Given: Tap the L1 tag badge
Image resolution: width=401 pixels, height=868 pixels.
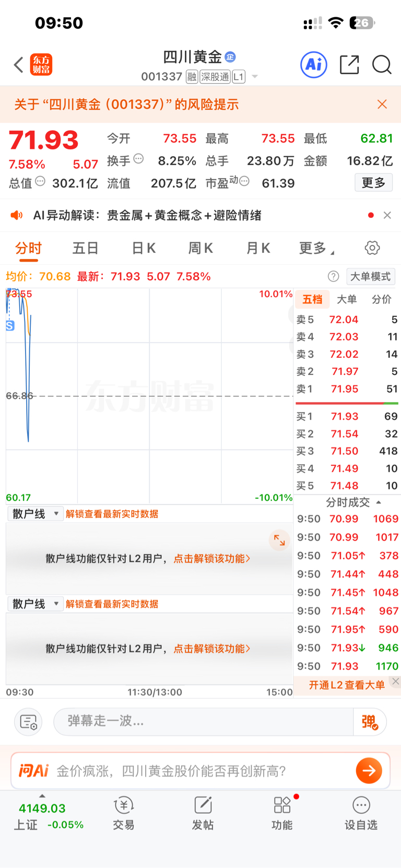Looking at the screenshot, I should 239,77.
